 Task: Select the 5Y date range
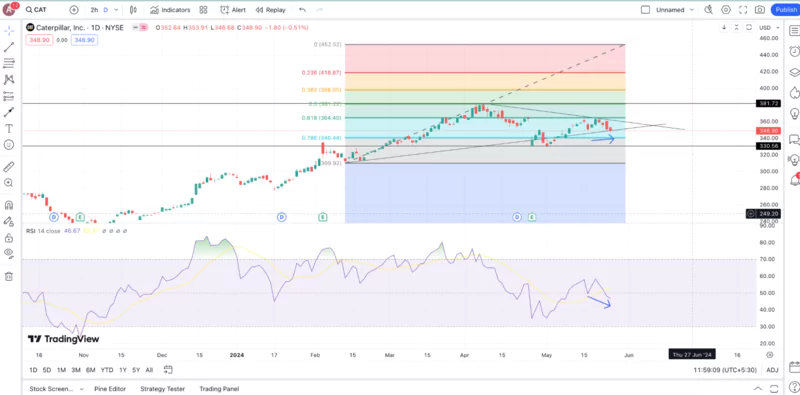click(136, 370)
